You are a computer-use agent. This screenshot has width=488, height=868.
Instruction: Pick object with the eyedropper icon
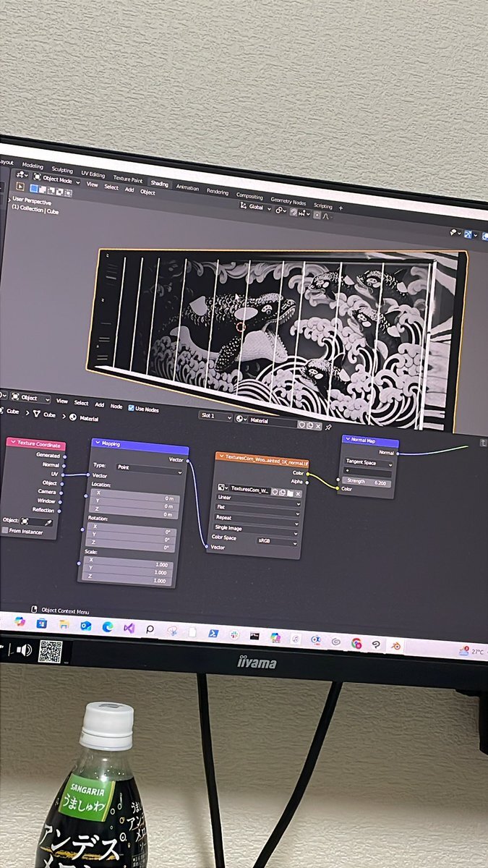(x=49, y=522)
